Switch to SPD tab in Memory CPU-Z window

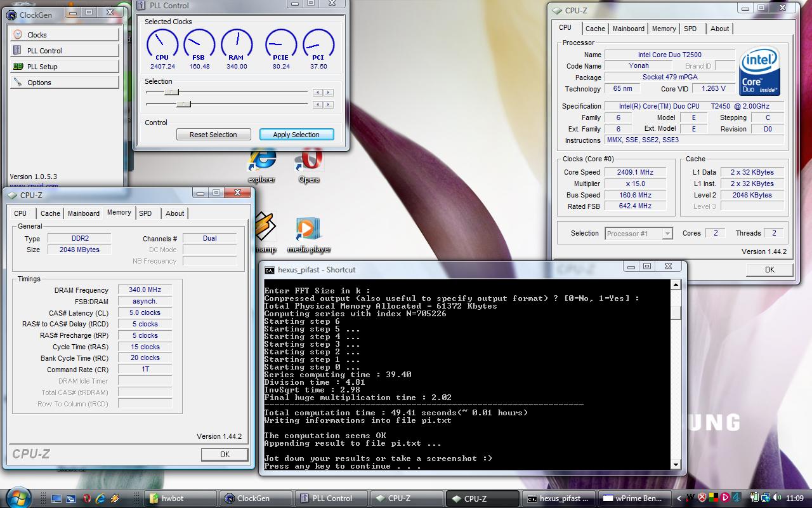tap(145, 214)
